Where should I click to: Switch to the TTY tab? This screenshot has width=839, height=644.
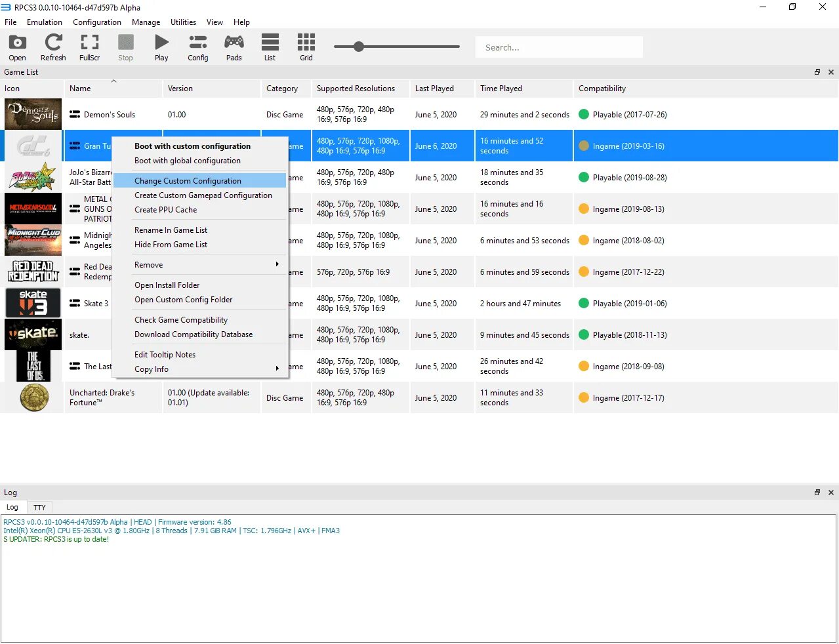tap(39, 508)
